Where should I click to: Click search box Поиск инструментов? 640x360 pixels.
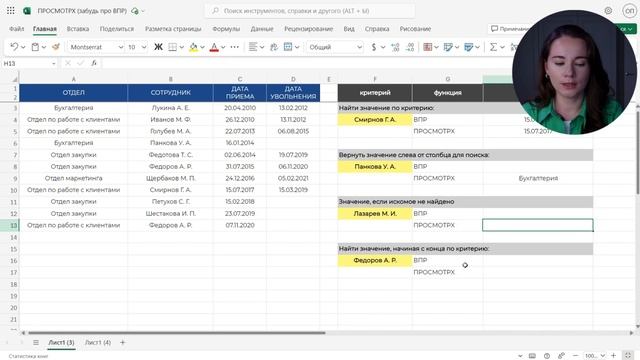point(310,11)
